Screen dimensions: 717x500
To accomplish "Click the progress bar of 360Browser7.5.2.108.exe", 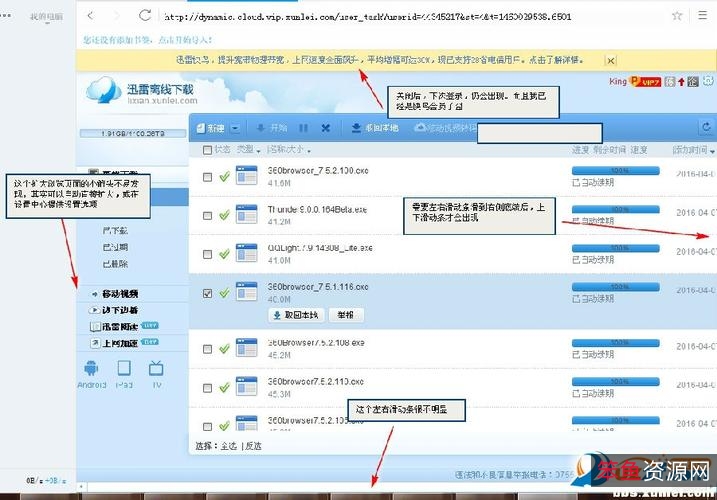I will (615, 343).
